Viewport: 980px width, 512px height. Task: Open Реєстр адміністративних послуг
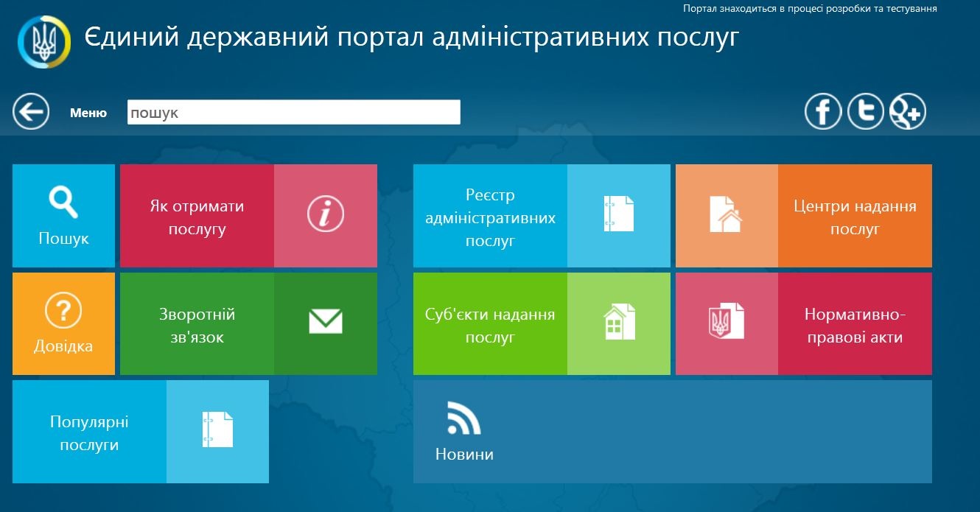point(490,217)
